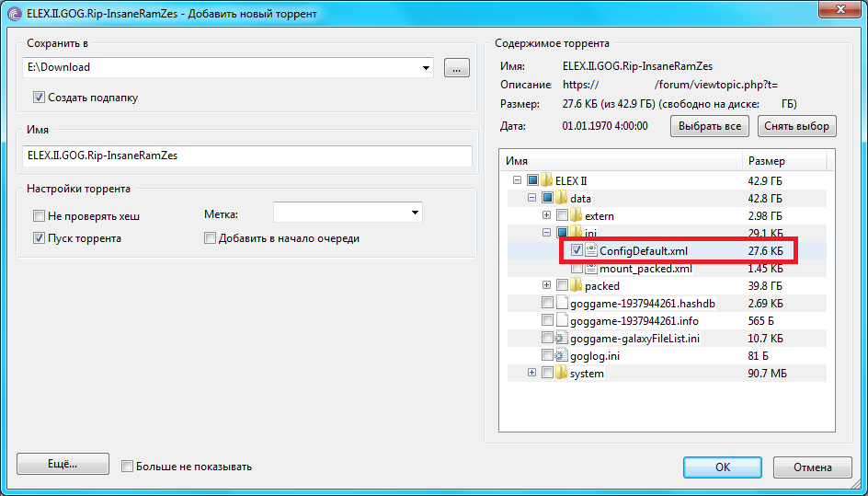Click the 39.8 ГБ size value

pyautogui.click(x=765, y=286)
